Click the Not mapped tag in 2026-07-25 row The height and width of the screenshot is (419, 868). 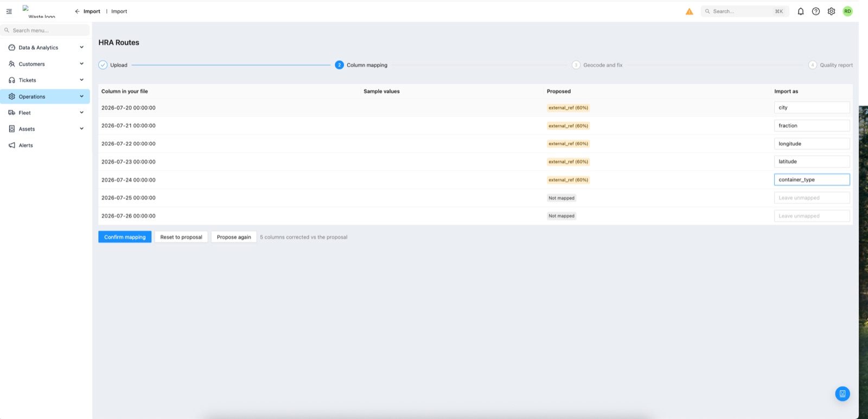pyautogui.click(x=561, y=198)
